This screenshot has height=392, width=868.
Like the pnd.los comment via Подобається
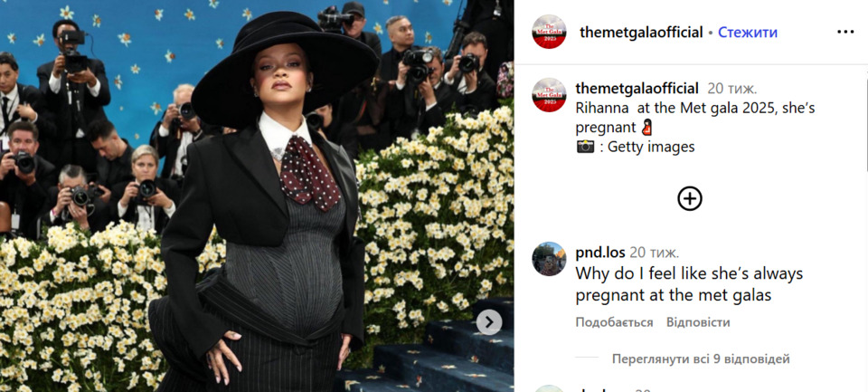click(614, 322)
